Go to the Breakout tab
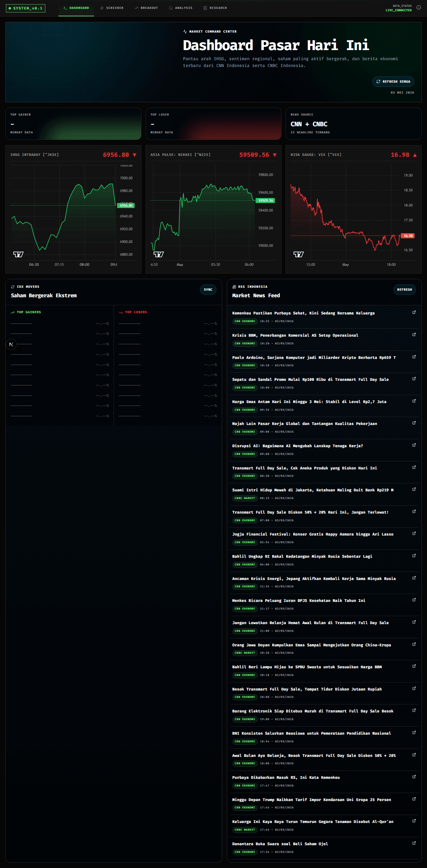Viewport: 427px width, 868px height. tap(146, 8)
